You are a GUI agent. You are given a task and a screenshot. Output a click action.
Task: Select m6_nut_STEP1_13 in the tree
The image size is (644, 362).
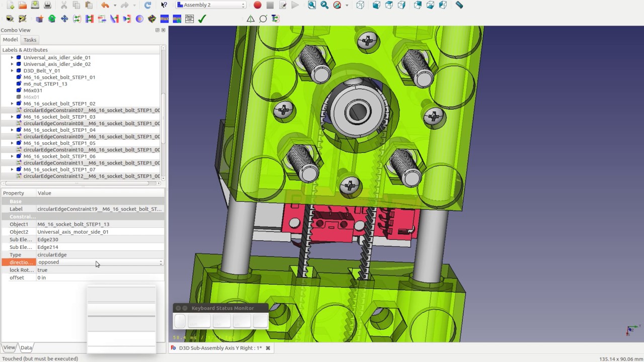click(x=45, y=84)
